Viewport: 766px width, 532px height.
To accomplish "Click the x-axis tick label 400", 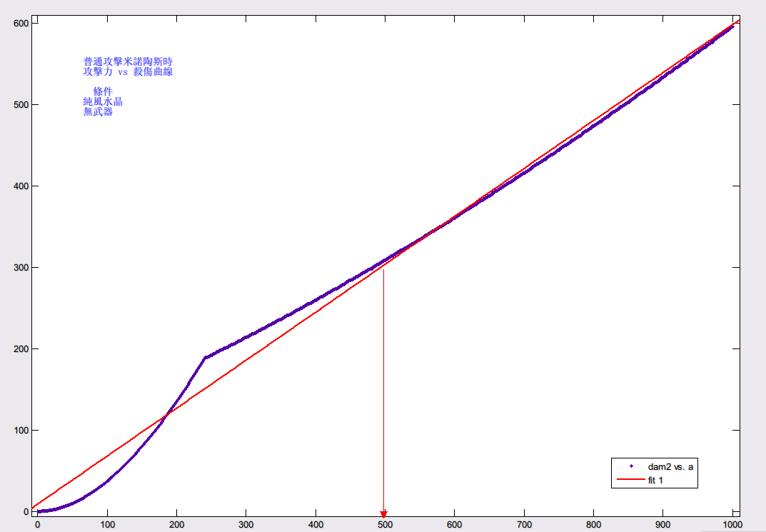I will 316,524.
